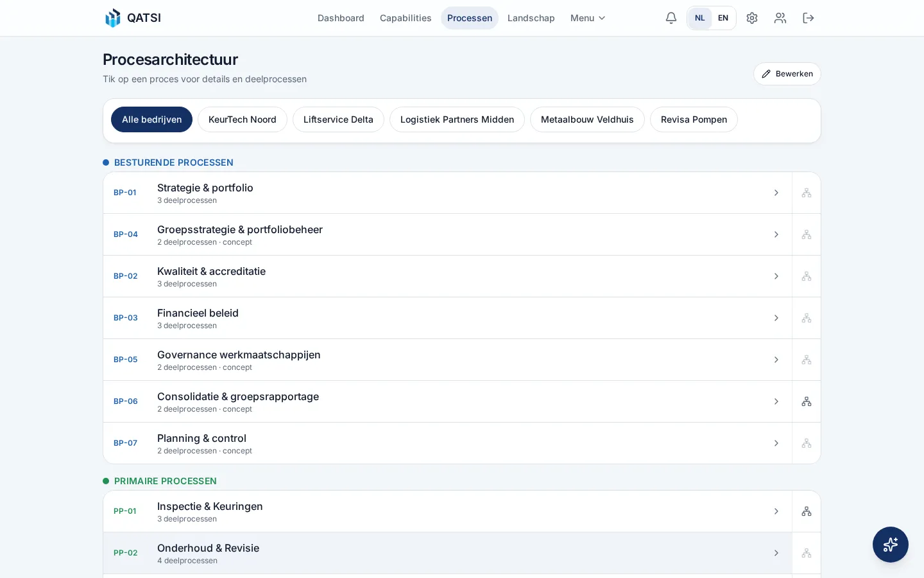Expand the Consolidatie & groepsrapportage chevron
Viewport: 924px width, 578px height.
(776, 401)
